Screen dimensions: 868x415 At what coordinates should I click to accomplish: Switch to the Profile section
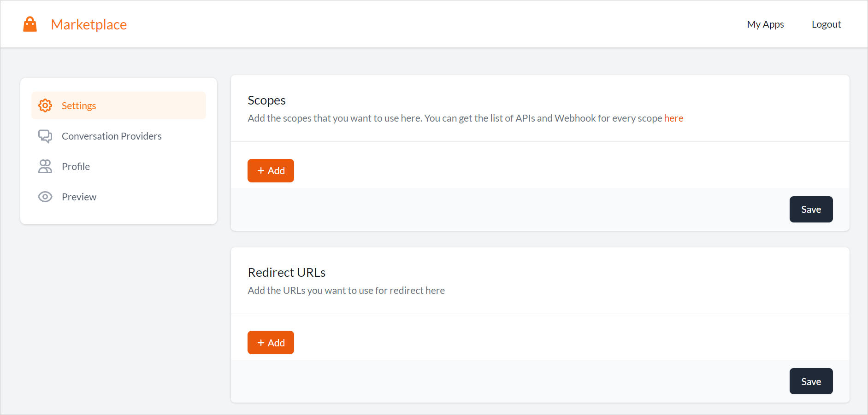76,166
